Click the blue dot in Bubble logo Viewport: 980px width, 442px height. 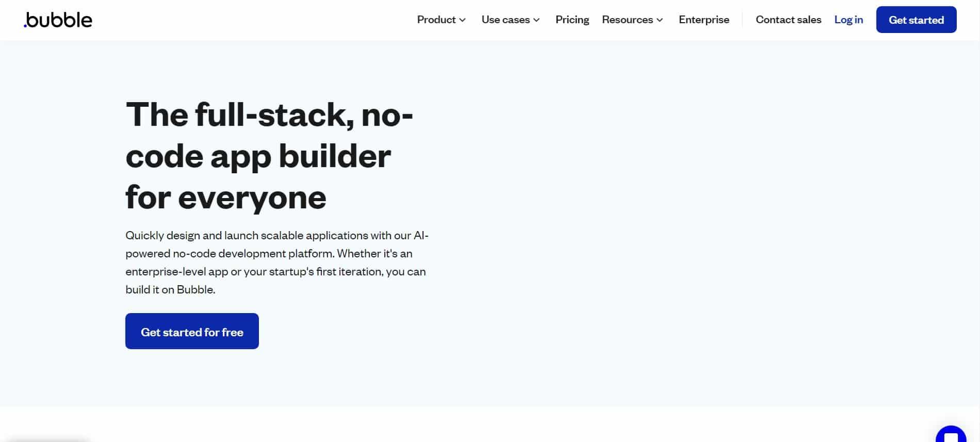25,26
